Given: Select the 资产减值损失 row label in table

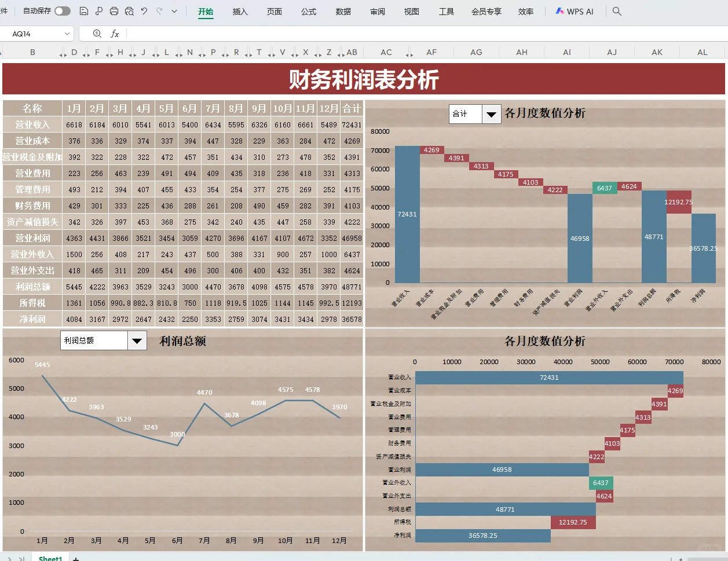Looking at the screenshot, I should [32, 222].
